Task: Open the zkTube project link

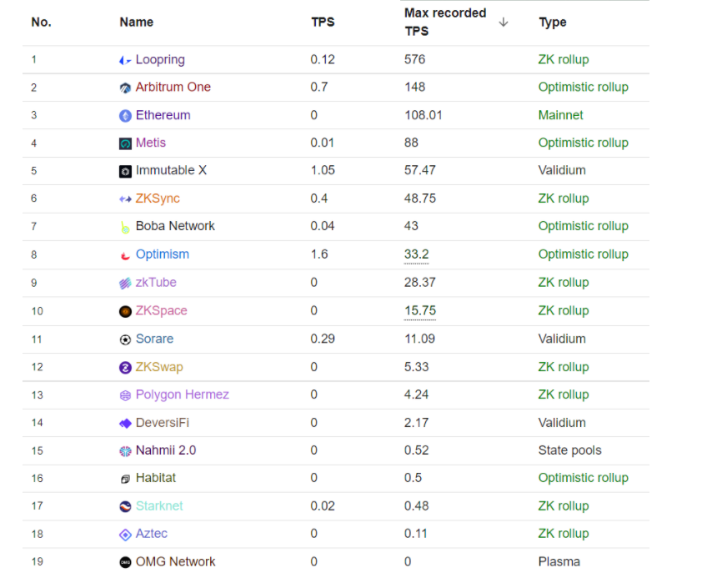Action: [156, 282]
